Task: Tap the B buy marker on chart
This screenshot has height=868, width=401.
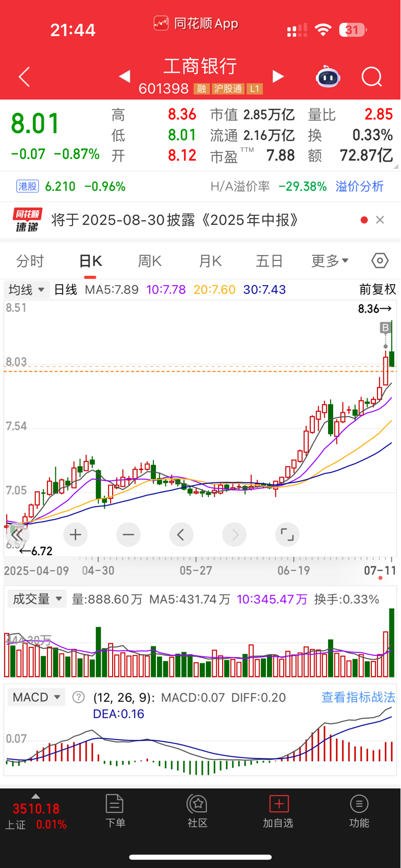Action: [x=385, y=327]
